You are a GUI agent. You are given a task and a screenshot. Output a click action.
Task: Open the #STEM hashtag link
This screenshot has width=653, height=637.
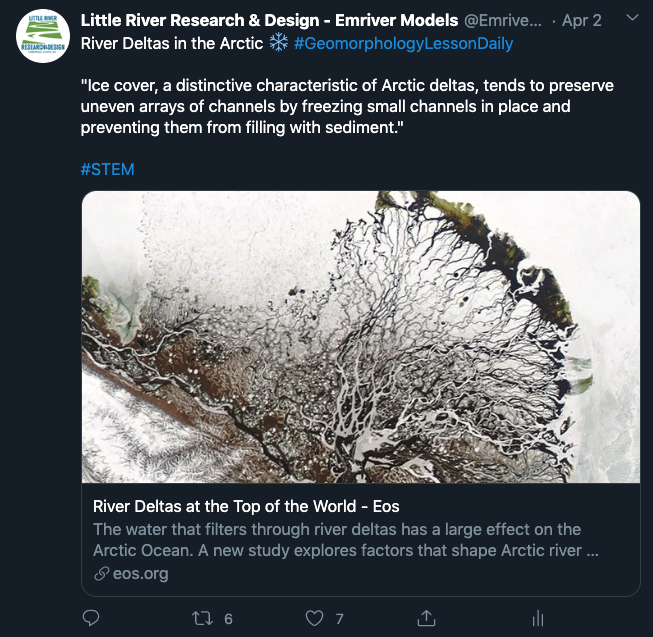(107, 169)
